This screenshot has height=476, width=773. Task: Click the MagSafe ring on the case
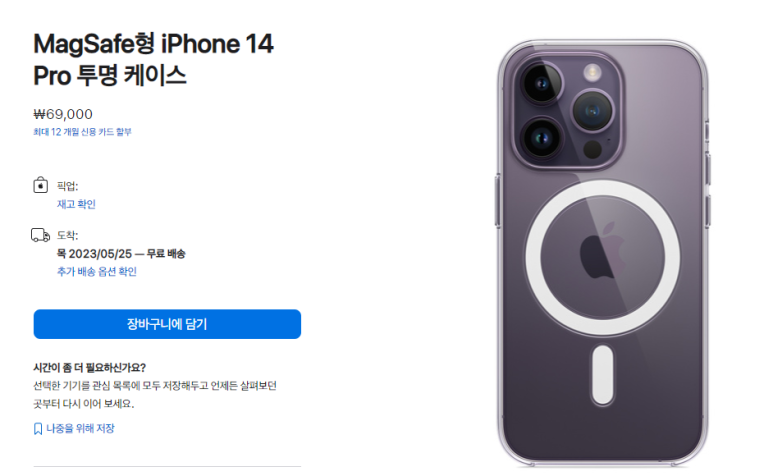[602, 257]
